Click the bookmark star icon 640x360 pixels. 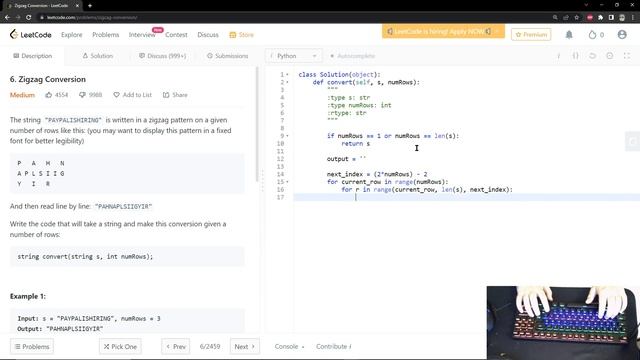point(576,17)
